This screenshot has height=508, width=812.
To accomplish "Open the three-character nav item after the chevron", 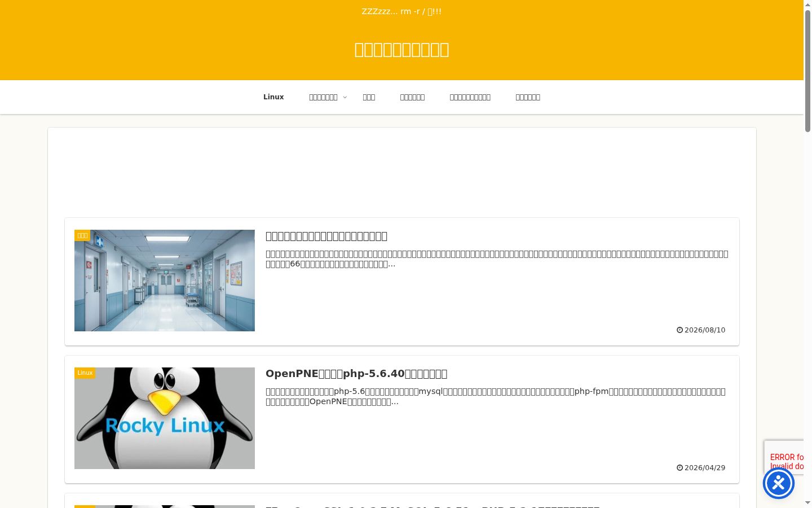I will 369,97.
